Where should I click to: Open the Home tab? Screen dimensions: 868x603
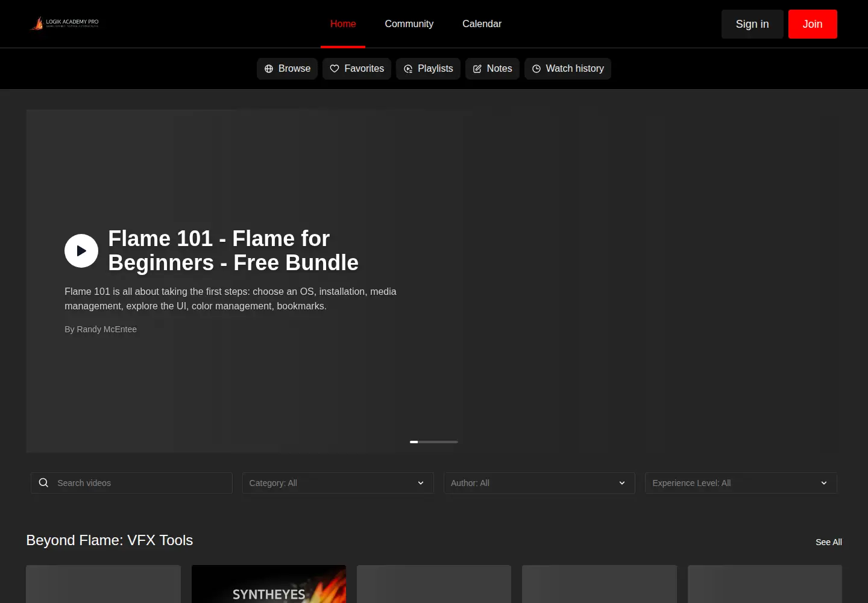click(343, 24)
